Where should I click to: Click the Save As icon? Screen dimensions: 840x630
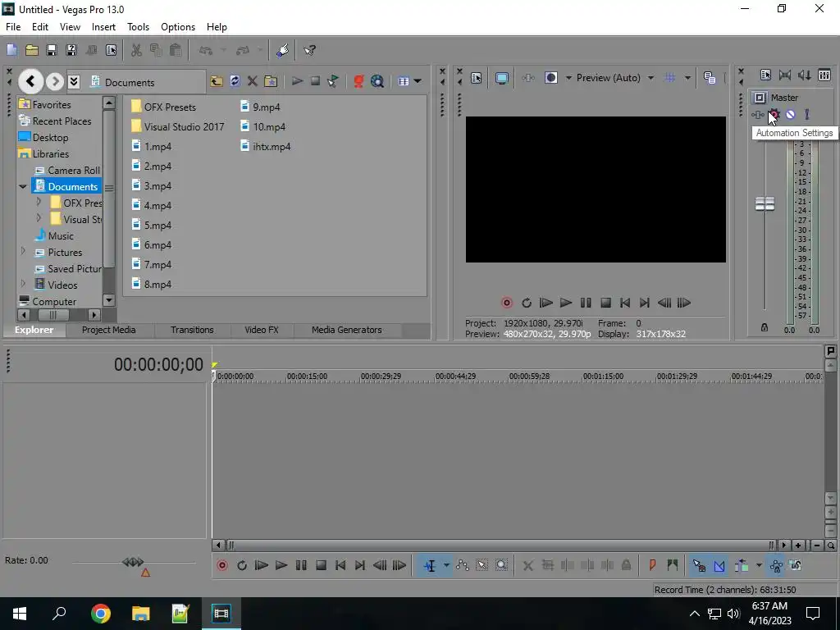(x=71, y=50)
